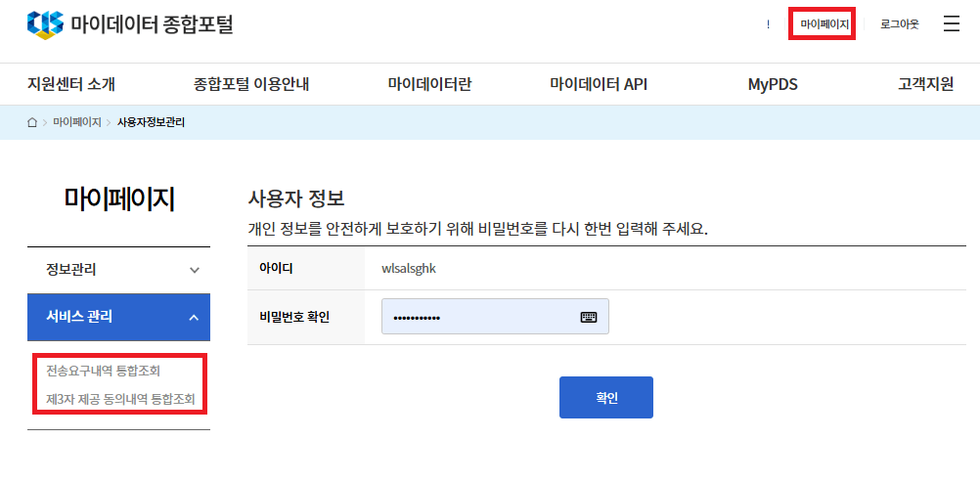
Task: Click the 비밀번호 확인 label cell
Action: 306,317
